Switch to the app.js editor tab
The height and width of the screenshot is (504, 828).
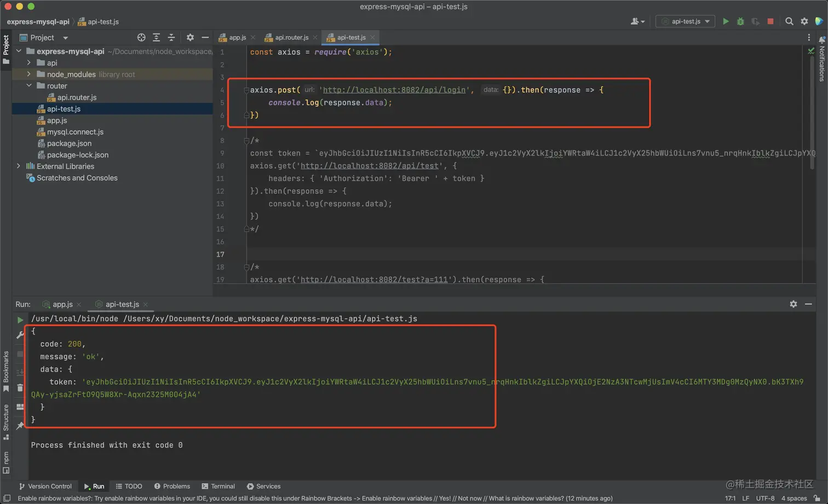coord(237,37)
